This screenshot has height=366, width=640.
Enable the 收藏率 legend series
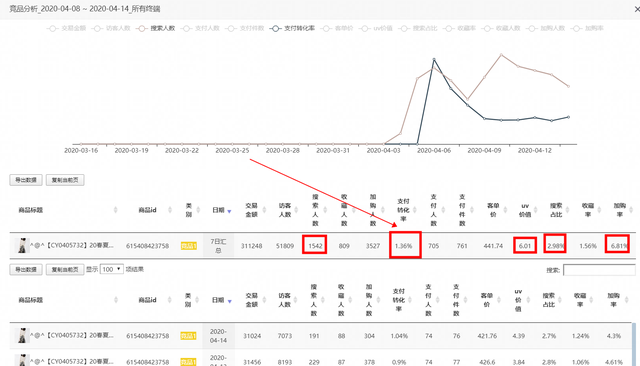click(459, 28)
